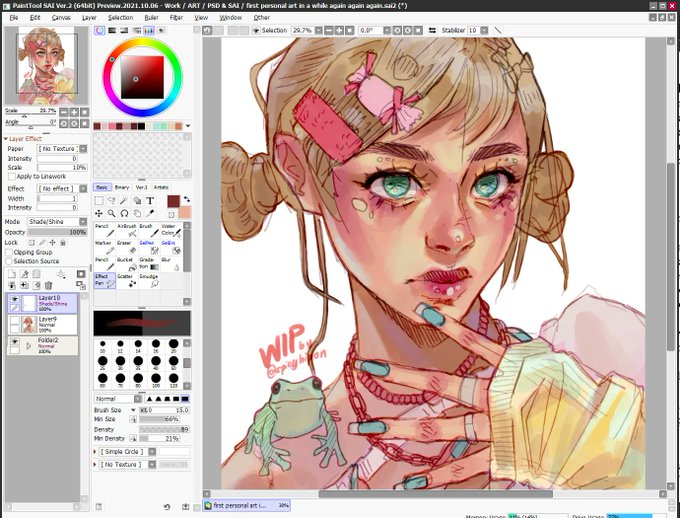Check Apply to Linework option

[x=12, y=177]
